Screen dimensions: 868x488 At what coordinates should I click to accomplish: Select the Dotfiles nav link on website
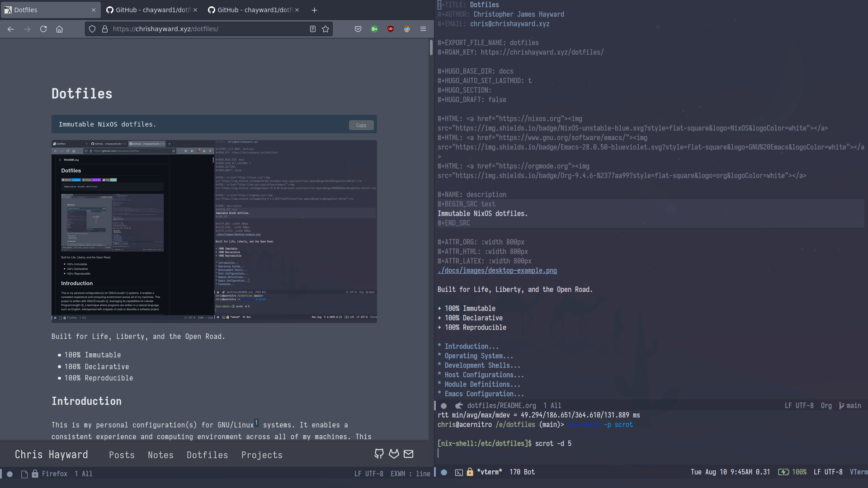(207, 454)
